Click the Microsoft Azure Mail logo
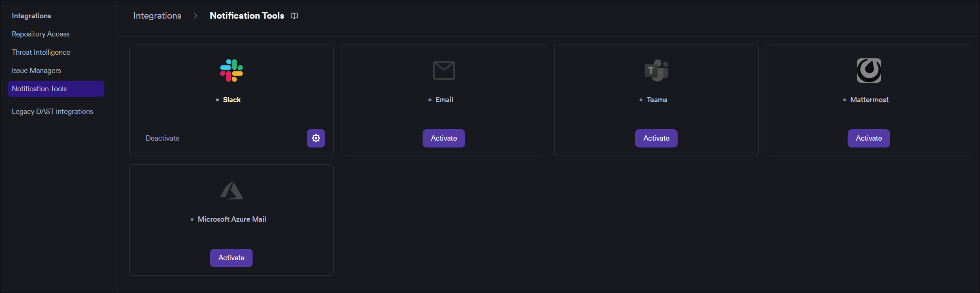The width and height of the screenshot is (980, 293). [x=232, y=190]
